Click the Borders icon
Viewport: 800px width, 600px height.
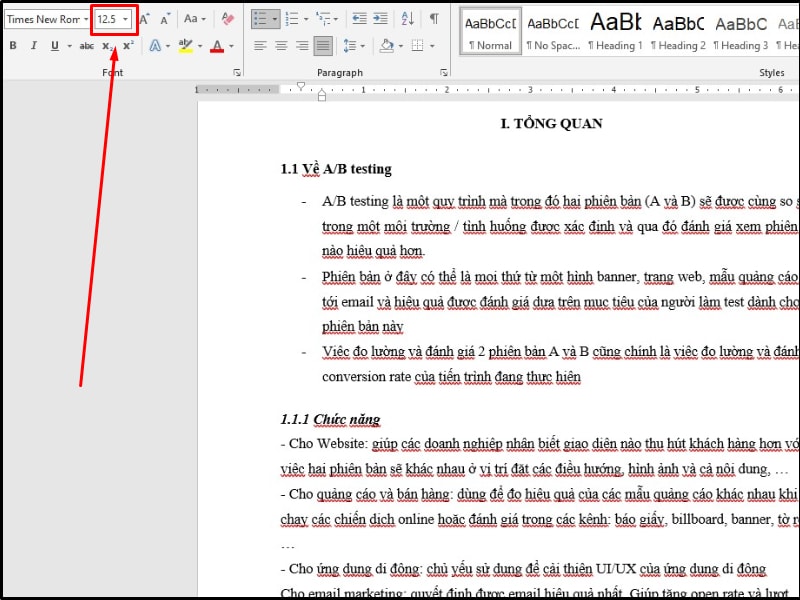pos(417,46)
